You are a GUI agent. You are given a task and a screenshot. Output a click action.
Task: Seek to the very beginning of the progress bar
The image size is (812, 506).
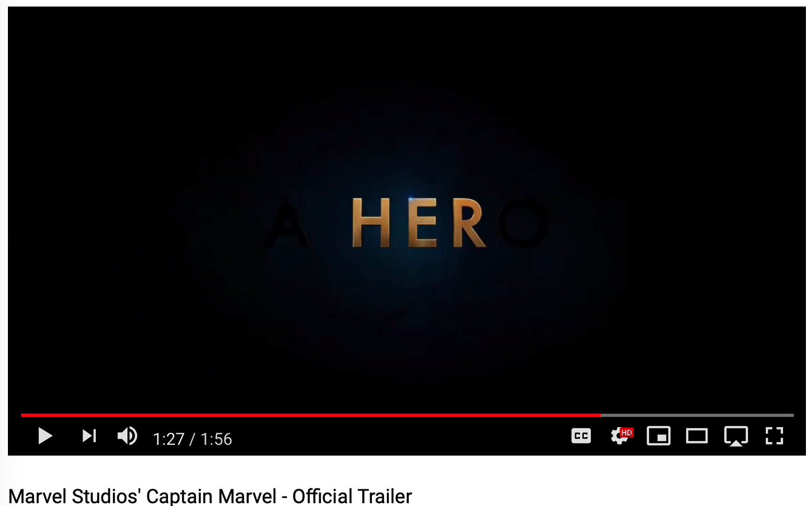[22, 415]
